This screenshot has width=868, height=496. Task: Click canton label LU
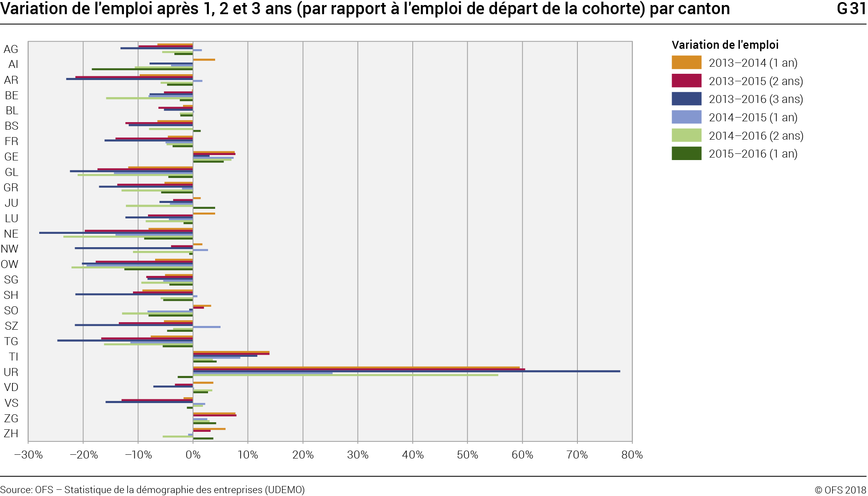[x=12, y=218]
